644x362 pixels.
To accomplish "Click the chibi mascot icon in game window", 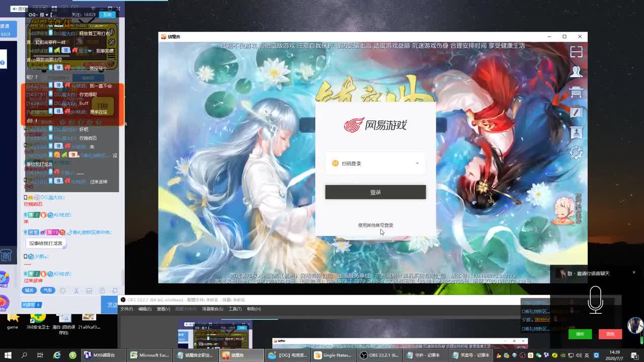I will (x=565, y=210).
